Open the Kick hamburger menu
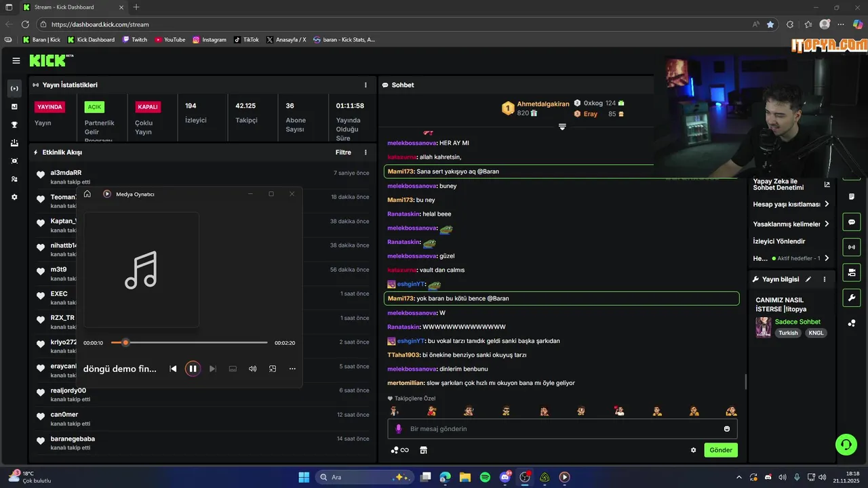This screenshot has height=488, width=868. tap(16, 60)
